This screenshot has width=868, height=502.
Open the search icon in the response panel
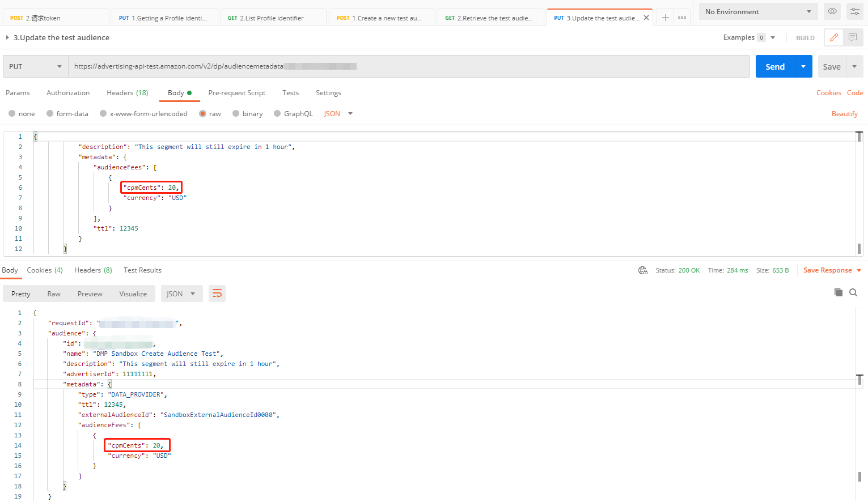coord(853,292)
